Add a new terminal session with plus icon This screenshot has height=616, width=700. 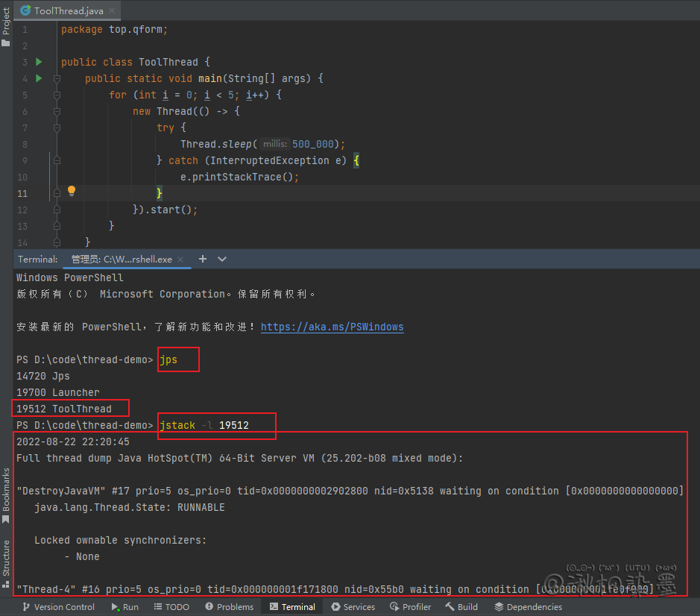point(202,259)
